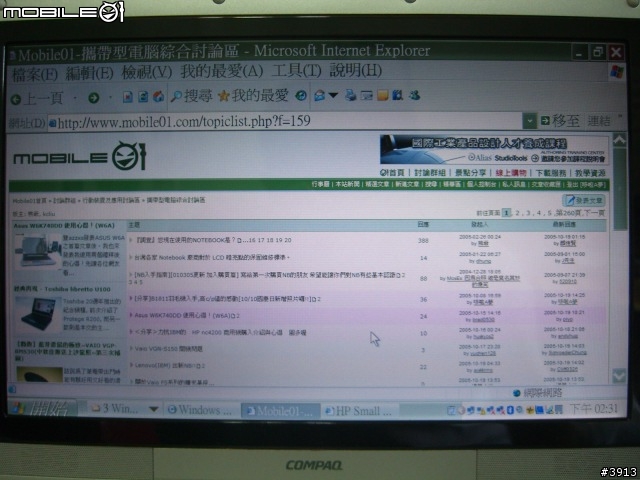The image size is (640, 480).
Task: Click the Asus W6A laptop thumbnail in sidebar
Action: (x=37, y=250)
